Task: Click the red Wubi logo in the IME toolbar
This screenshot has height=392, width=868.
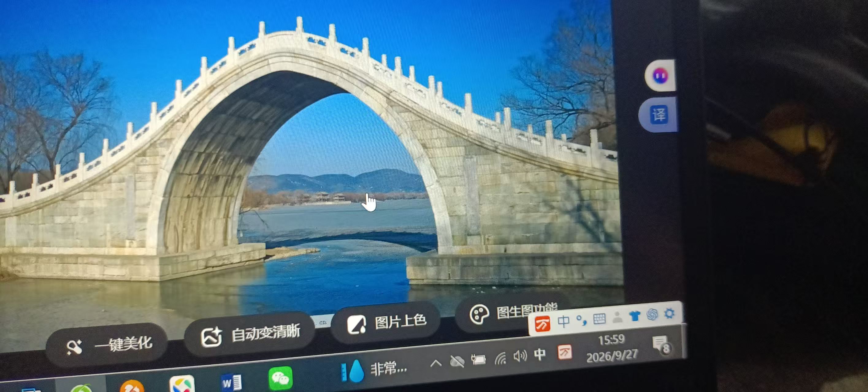Action: point(542,324)
